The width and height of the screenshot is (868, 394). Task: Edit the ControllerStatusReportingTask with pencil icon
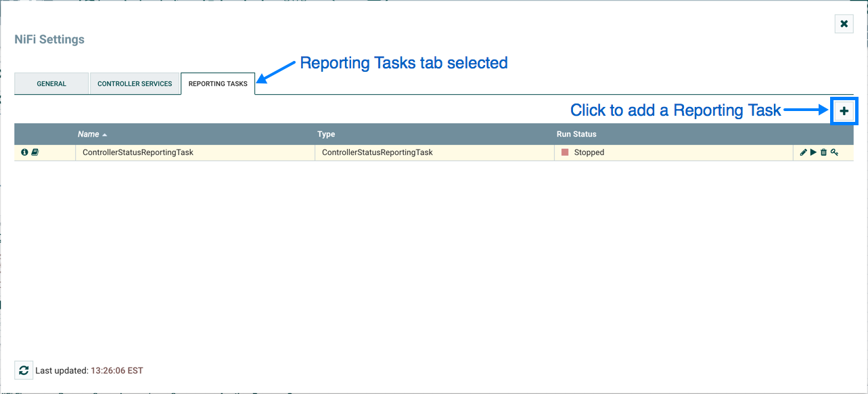[x=803, y=152]
